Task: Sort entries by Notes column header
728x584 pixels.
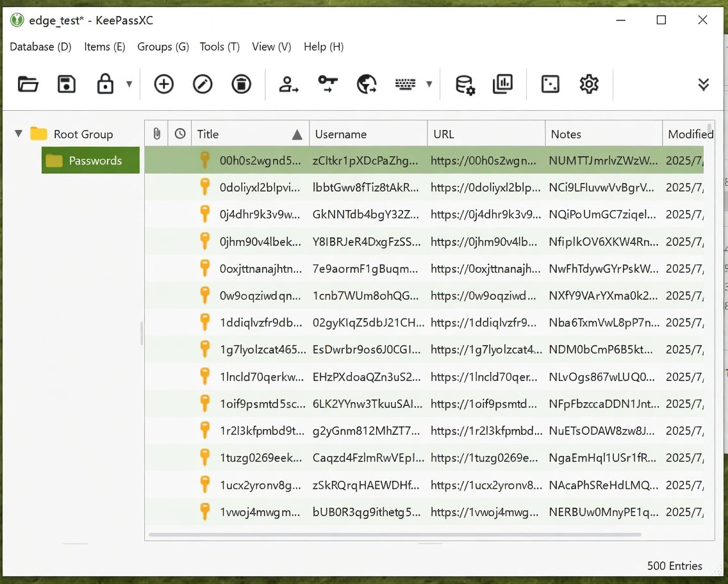Action: 604,134
